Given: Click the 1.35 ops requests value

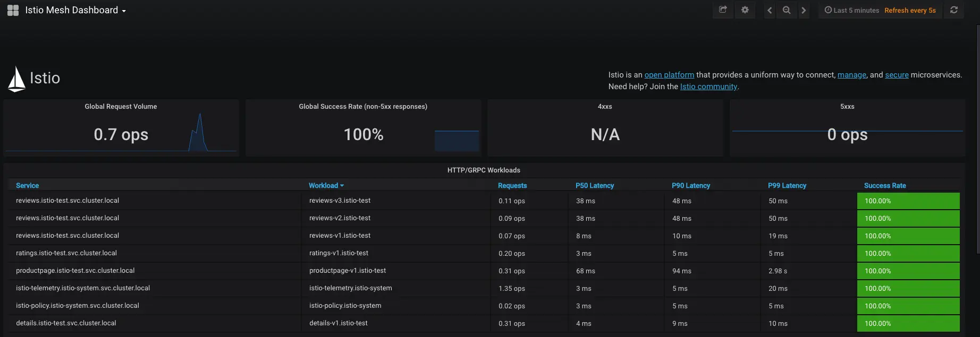Looking at the screenshot, I should tap(512, 289).
